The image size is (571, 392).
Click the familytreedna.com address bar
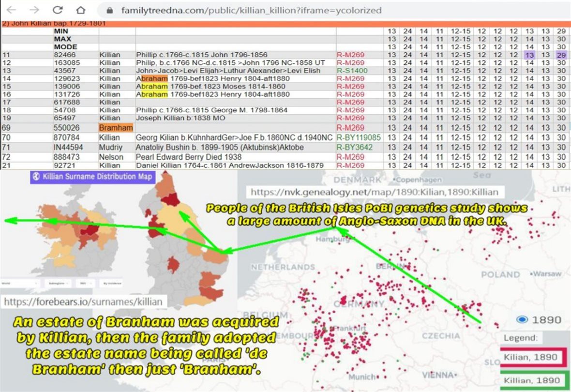(x=252, y=10)
